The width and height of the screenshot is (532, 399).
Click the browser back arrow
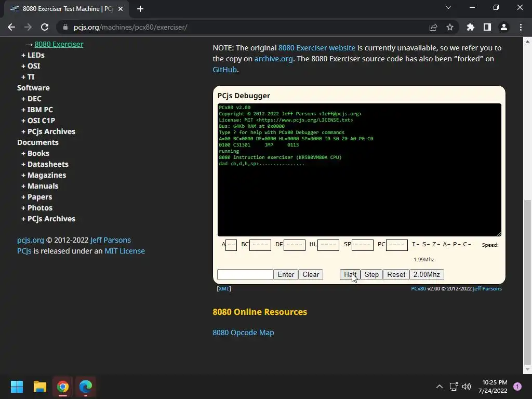click(11, 27)
